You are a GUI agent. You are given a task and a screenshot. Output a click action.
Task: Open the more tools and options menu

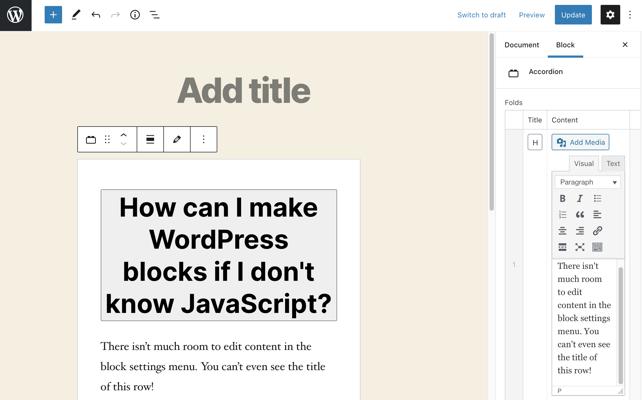[x=630, y=15]
